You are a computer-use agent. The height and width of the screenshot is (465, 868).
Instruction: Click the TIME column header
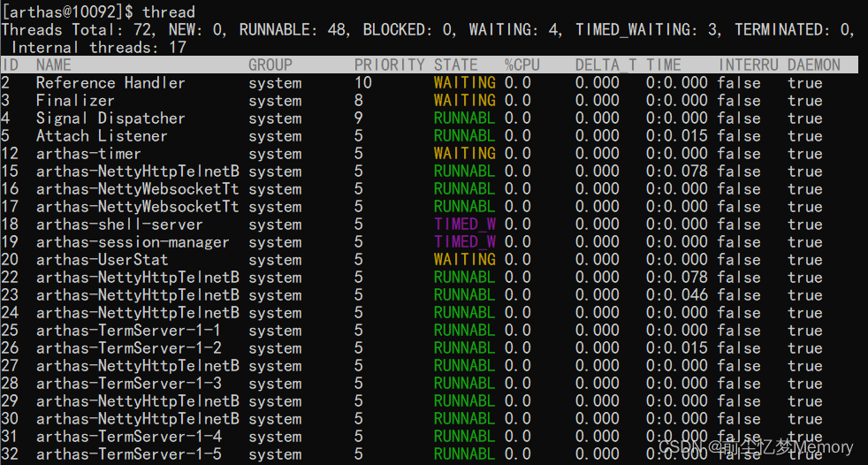(664, 65)
